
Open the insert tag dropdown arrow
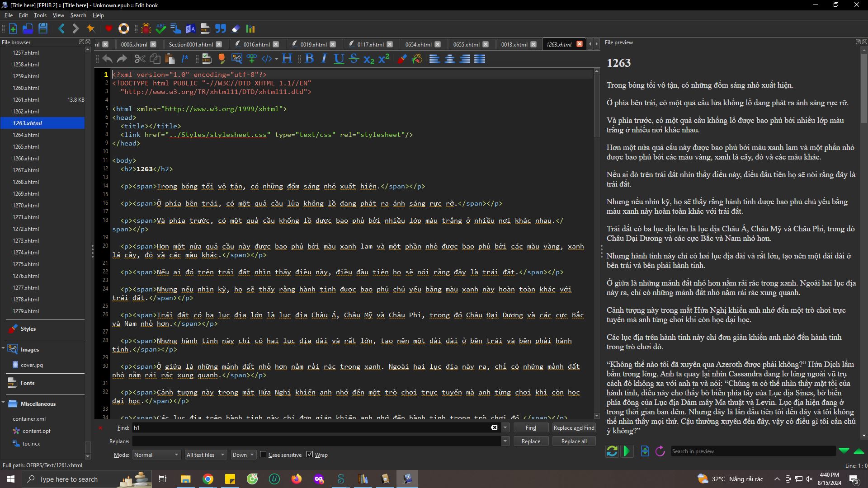click(x=276, y=59)
